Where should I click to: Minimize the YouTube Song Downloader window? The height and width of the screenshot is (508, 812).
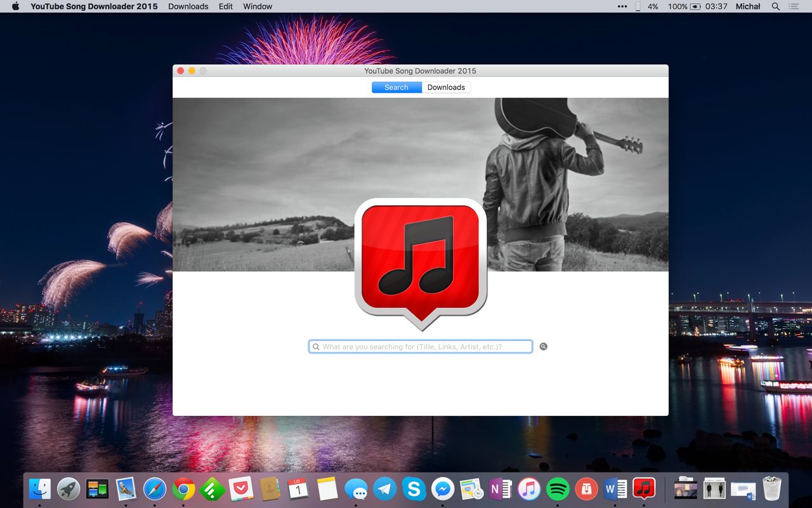pyautogui.click(x=192, y=71)
